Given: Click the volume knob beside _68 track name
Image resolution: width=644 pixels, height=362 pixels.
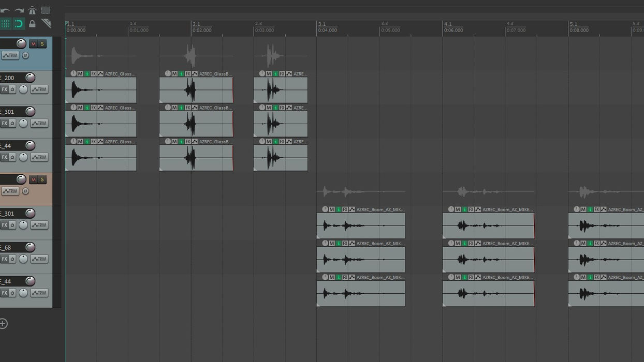Looking at the screenshot, I should click(31, 247).
